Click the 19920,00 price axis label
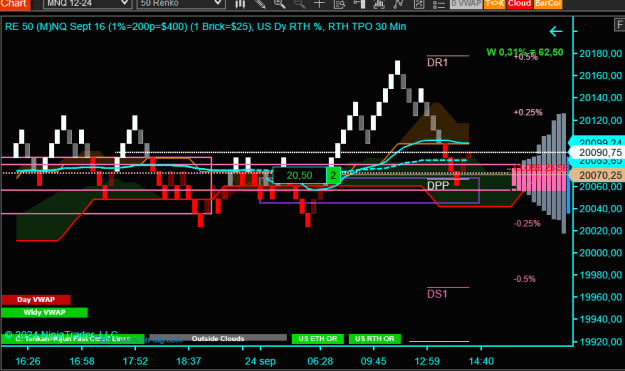The width and height of the screenshot is (625, 371). [600, 342]
